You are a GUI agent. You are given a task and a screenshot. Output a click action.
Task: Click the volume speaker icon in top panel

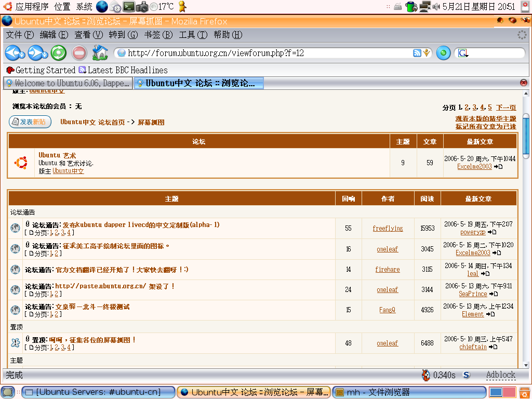pos(436,6)
